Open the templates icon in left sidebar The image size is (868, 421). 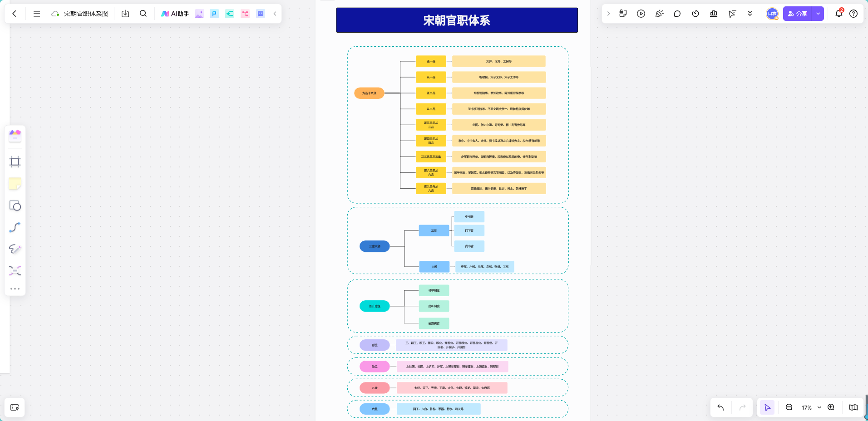point(15,136)
